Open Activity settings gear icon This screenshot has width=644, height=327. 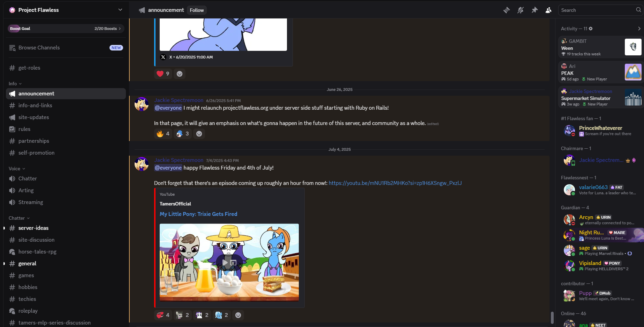(x=591, y=29)
